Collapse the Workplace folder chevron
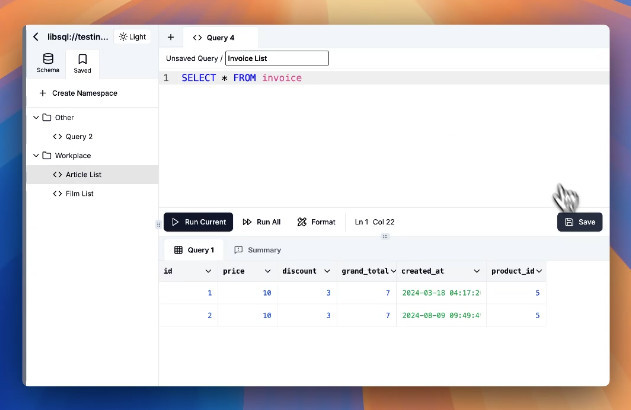This screenshot has width=631, height=410. (x=36, y=155)
